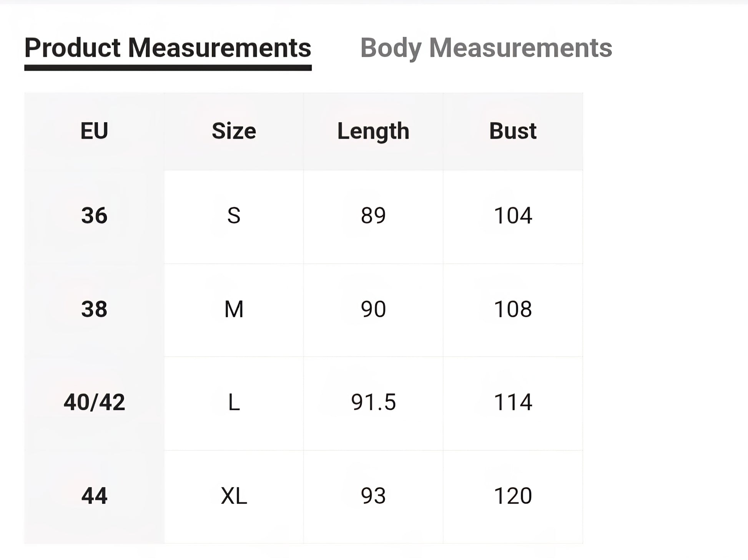This screenshot has width=748, height=560.
Task: Click the bust value 120
Action: [x=512, y=496]
